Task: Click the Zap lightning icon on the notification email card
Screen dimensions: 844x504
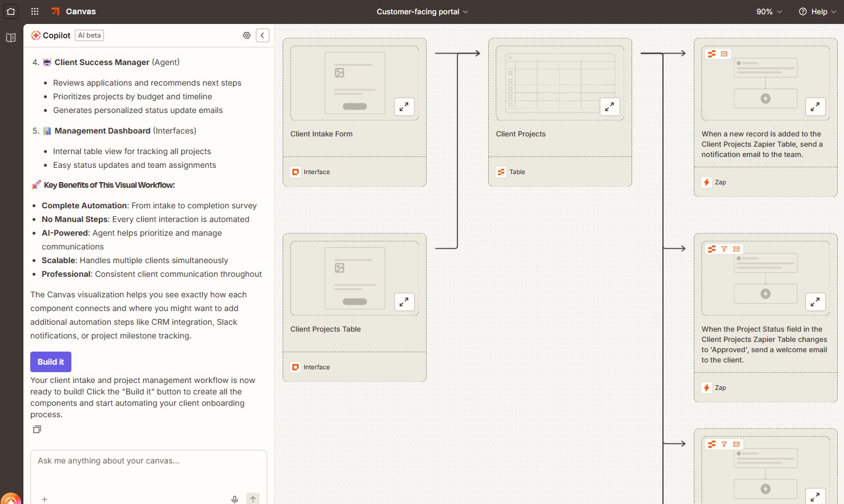Action: [x=706, y=182]
